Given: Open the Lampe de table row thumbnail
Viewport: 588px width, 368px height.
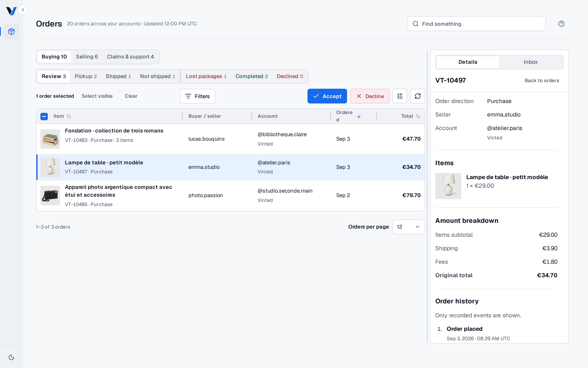Looking at the screenshot, I should click(50, 167).
